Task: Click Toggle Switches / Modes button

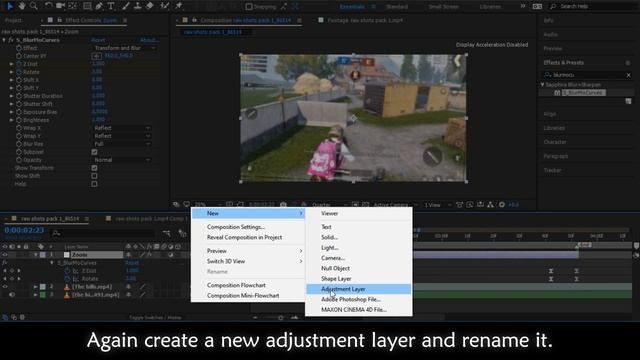Action: pyautogui.click(x=155, y=318)
